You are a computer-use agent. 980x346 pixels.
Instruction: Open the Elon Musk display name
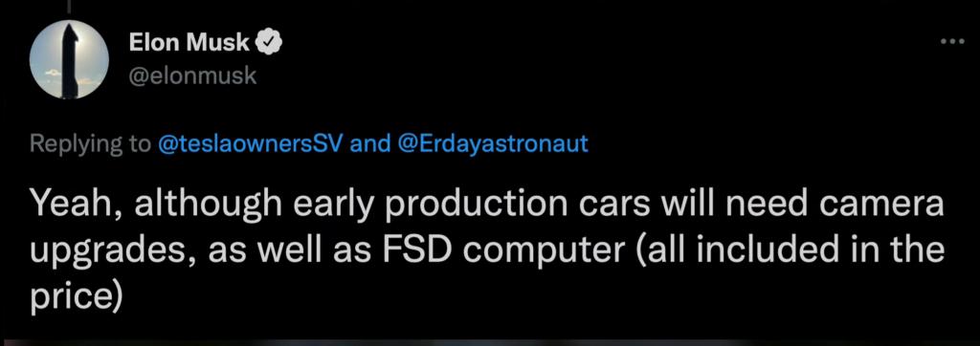pos(190,42)
